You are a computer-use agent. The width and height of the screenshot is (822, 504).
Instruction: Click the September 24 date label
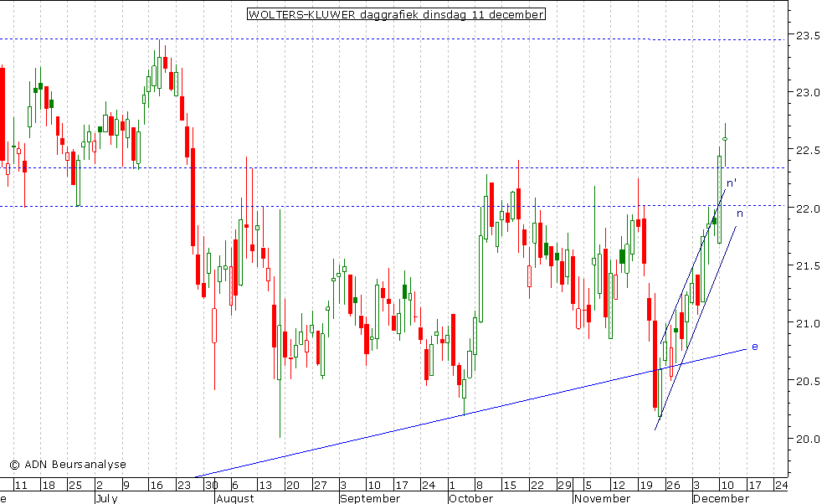[429, 485]
